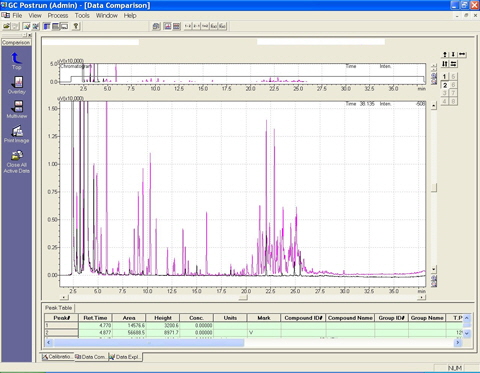Click chromatogram horizontal scroll right arrow

[422, 297]
